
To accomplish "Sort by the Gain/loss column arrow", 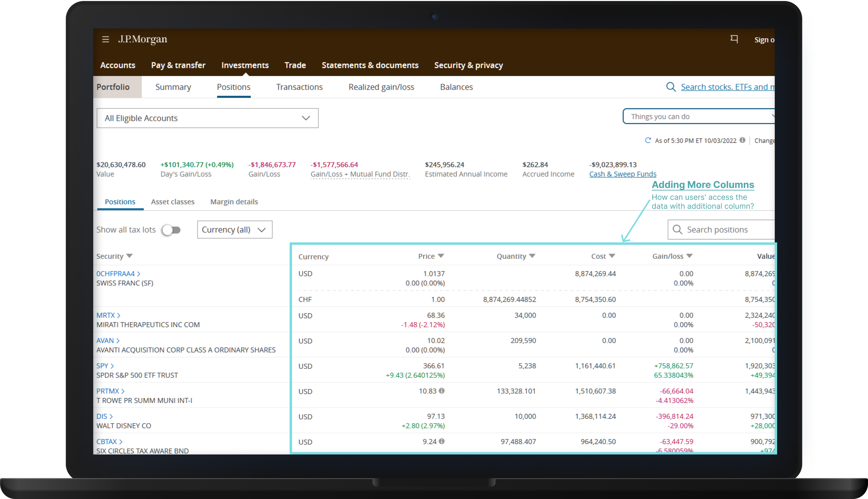I will pyautogui.click(x=690, y=256).
